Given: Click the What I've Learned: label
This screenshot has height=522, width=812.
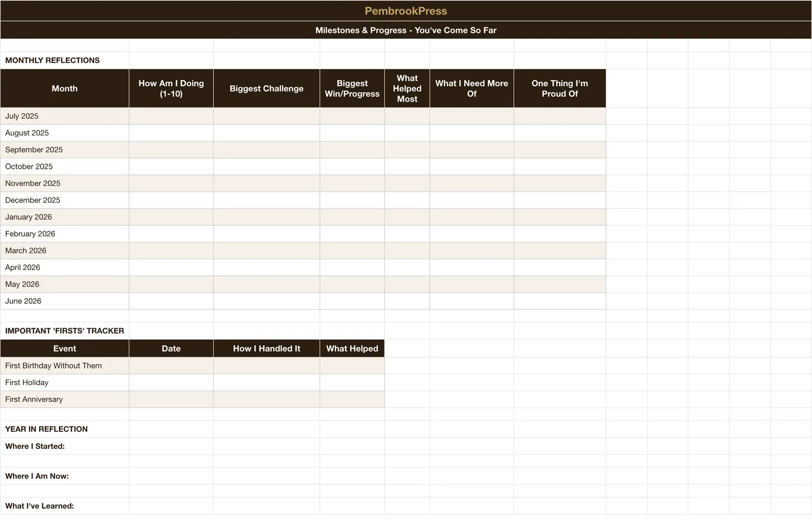Looking at the screenshot, I should click(40, 506).
